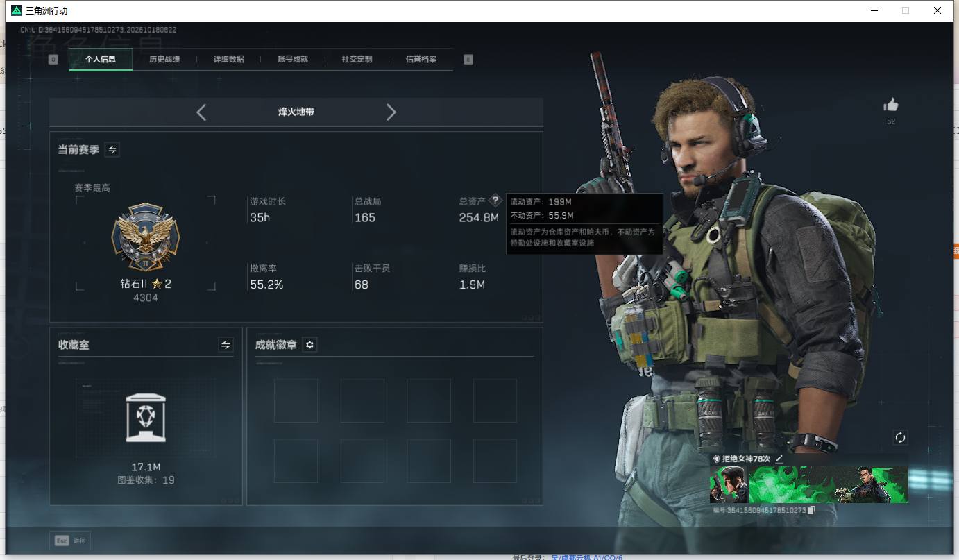The image size is (959, 560).
Task: Click the first empty achievement badge slot
Action: [296, 400]
